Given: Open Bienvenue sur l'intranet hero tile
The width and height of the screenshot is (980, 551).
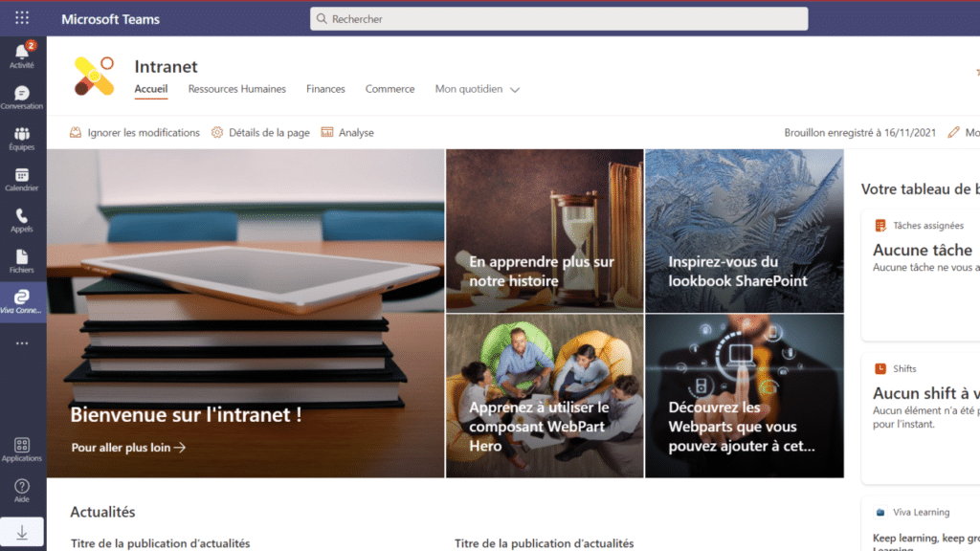Looking at the screenshot, I should point(246,314).
